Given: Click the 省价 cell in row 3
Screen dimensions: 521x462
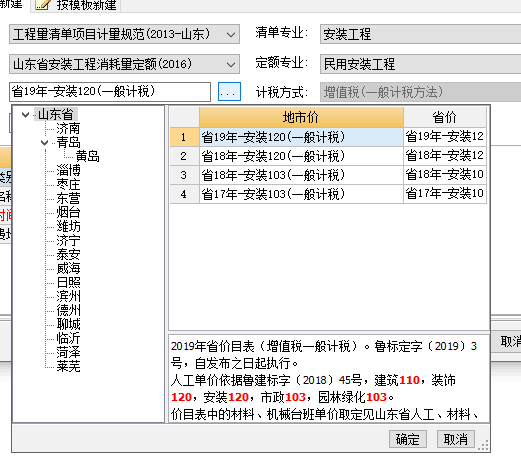Looking at the screenshot, I should (445, 175).
